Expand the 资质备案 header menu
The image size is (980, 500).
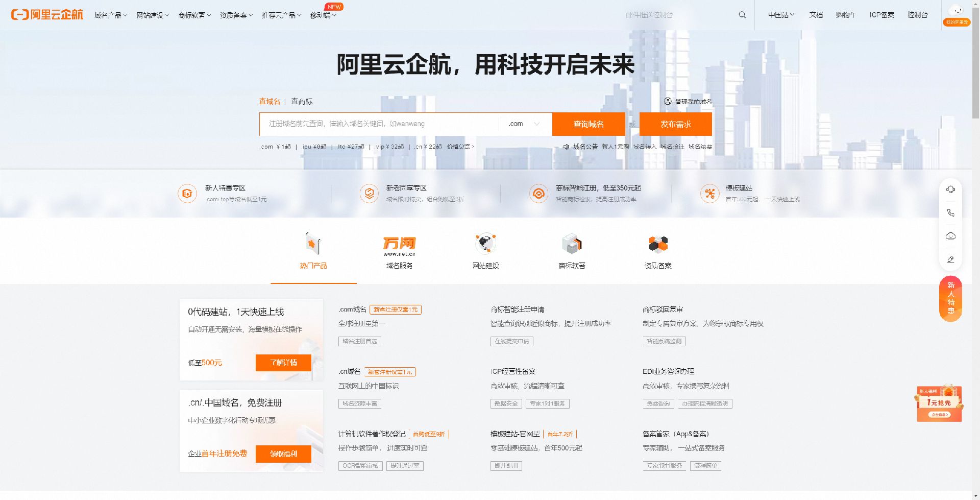236,15
